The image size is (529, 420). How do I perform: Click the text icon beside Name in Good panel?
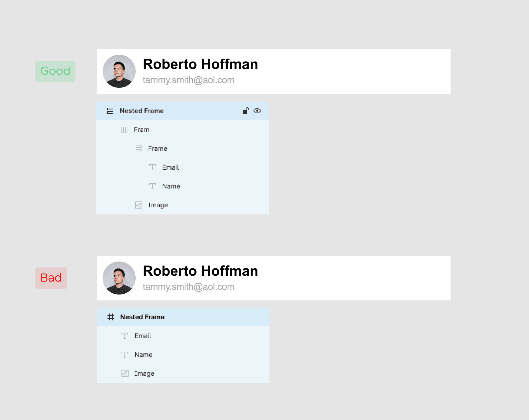[152, 186]
